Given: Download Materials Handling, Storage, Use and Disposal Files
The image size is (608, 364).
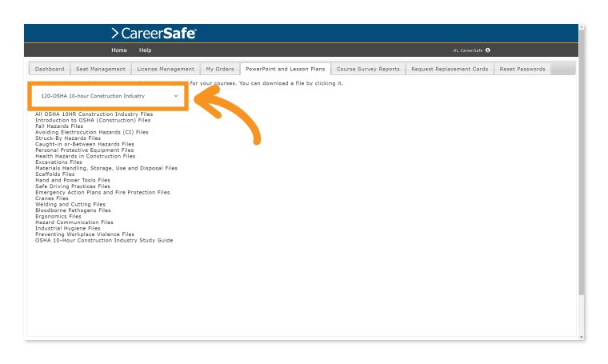Looking at the screenshot, I should [x=106, y=168].
